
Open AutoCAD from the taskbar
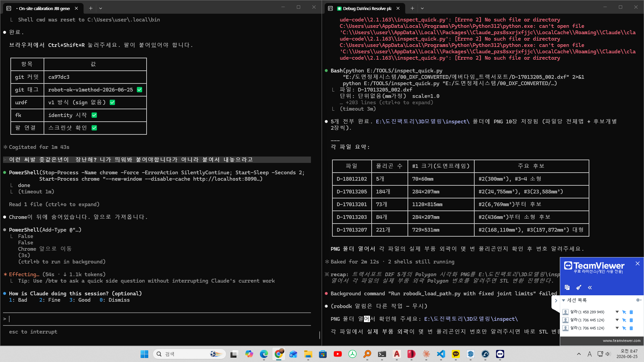click(x=396, y=354)
